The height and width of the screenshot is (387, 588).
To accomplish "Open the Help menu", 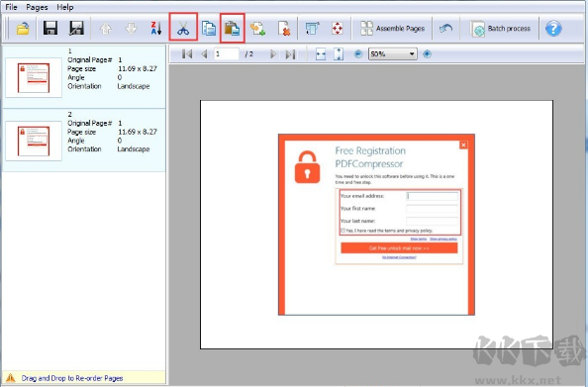I will pos(65,7).
